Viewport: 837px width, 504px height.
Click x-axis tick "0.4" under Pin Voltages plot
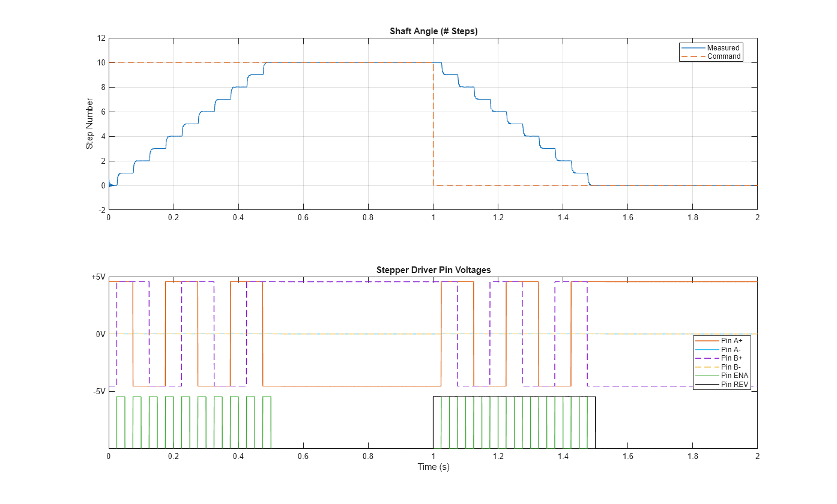(x=238, y=457)
